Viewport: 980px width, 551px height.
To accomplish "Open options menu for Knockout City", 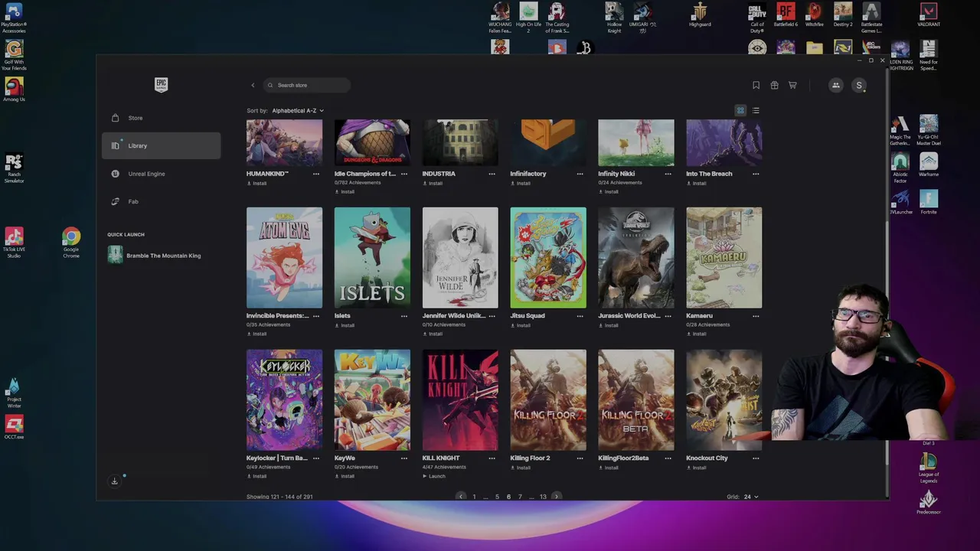I will 756,458.
